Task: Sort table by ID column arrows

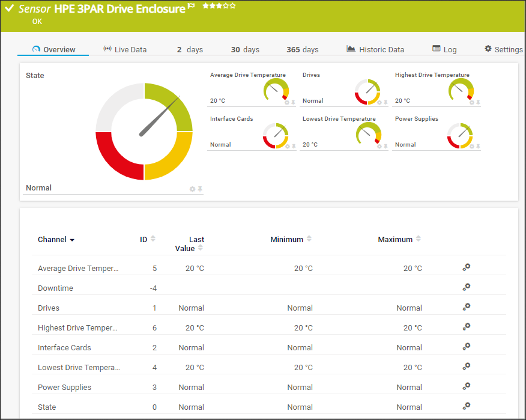Action: point(153,239)
